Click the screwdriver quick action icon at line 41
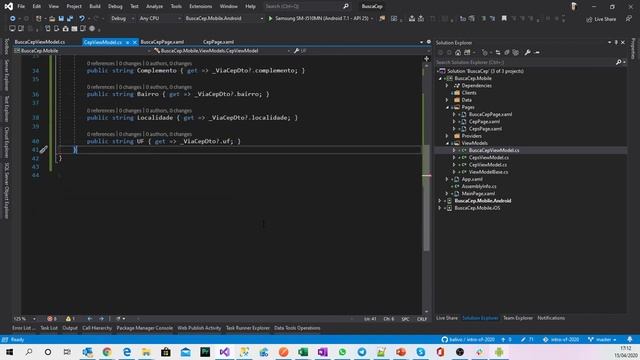 coord(44,150)
